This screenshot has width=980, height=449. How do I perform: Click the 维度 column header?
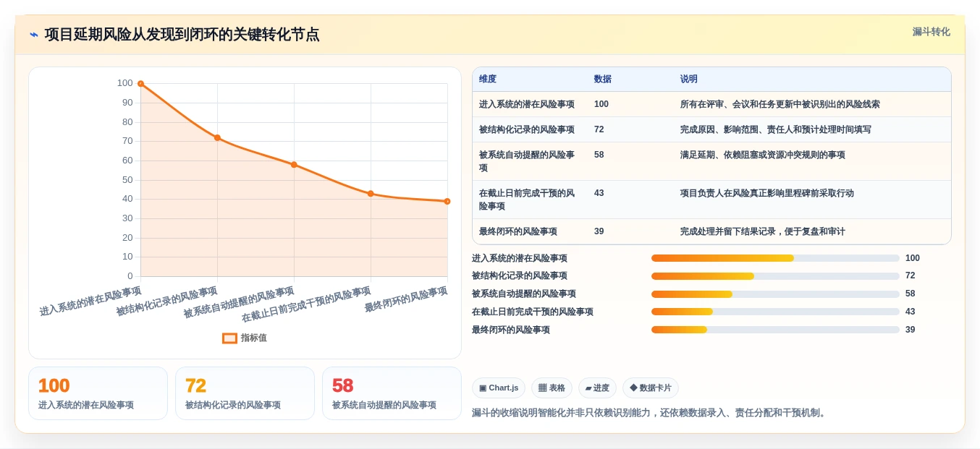click(x=488, y=80)
